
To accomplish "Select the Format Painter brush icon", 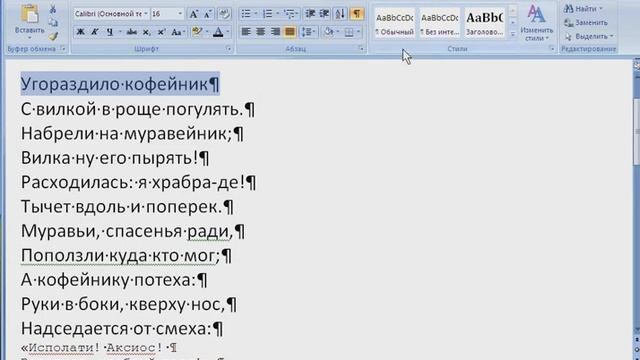I will (x=53, y=36).
